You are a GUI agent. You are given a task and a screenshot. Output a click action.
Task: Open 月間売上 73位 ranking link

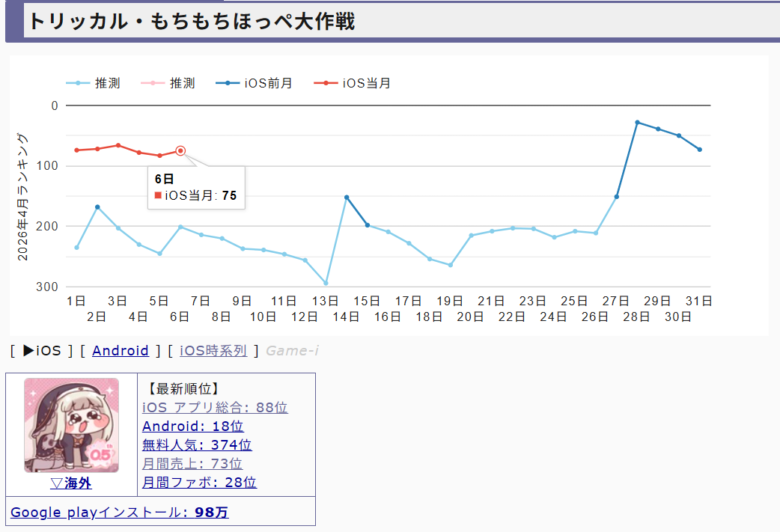192,464
